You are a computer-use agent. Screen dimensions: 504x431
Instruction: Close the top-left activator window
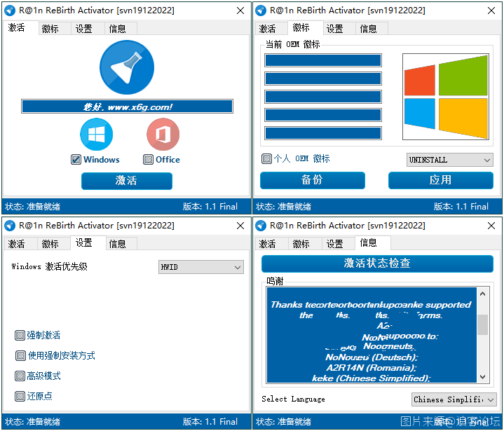click(240, 11)
